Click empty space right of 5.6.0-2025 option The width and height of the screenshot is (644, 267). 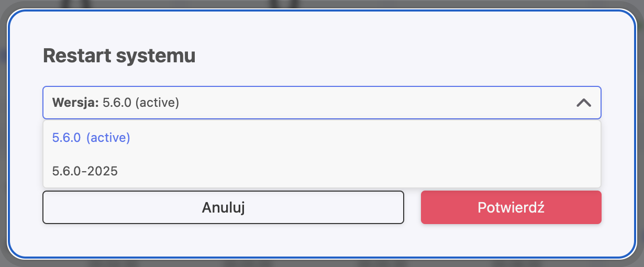click(367, 171)
